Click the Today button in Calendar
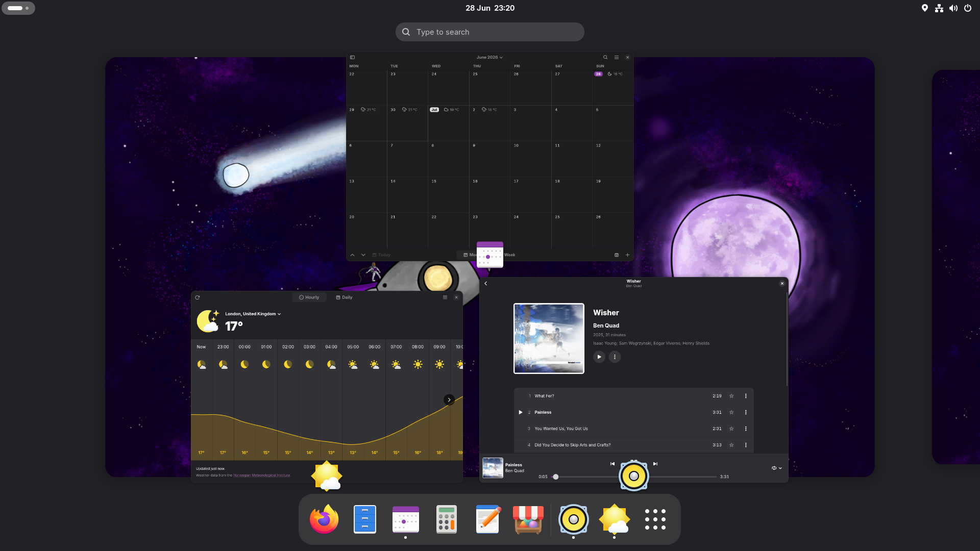 pyautogui.click(x=381, y=255)
